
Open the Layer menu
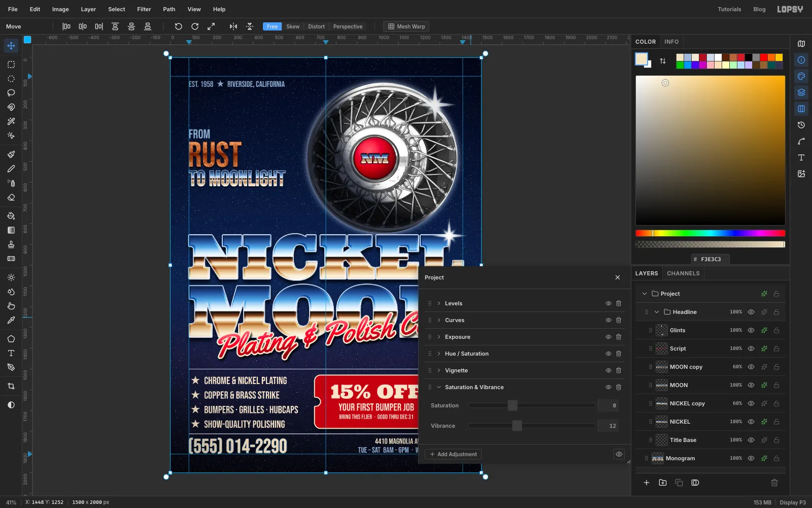click(x=88, y=9)
